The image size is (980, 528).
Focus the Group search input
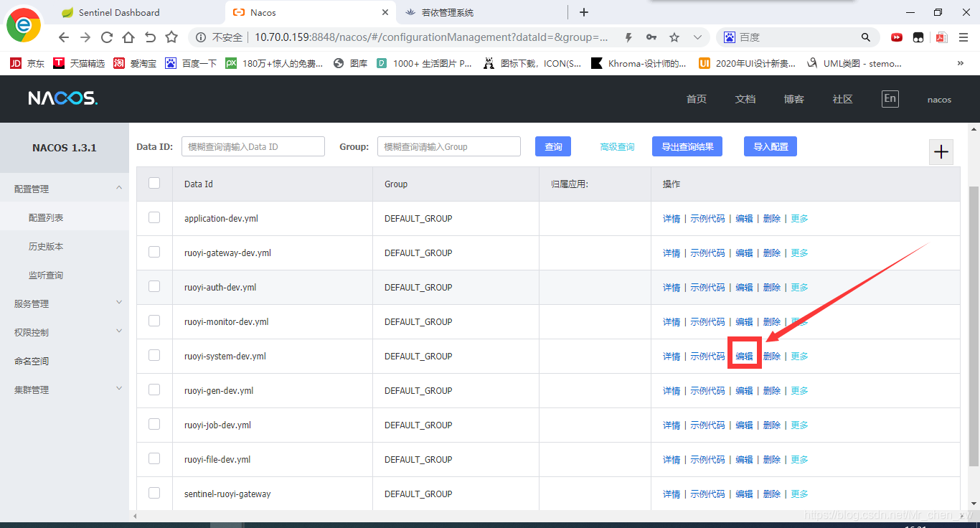(x=449, y=146)
